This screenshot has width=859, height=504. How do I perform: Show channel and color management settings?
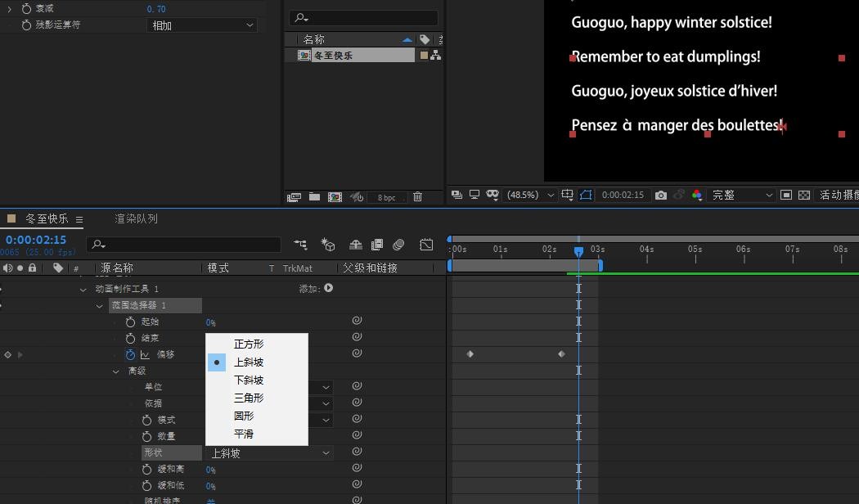[x=697, y=195]
